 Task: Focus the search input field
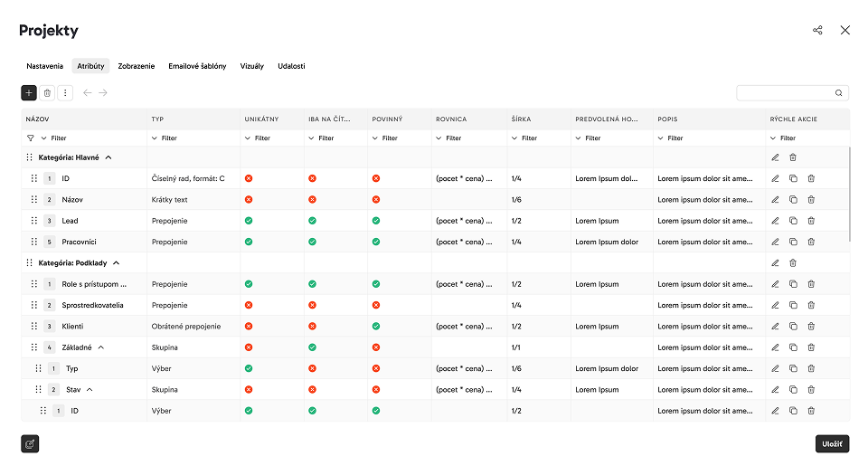[786, 93]
